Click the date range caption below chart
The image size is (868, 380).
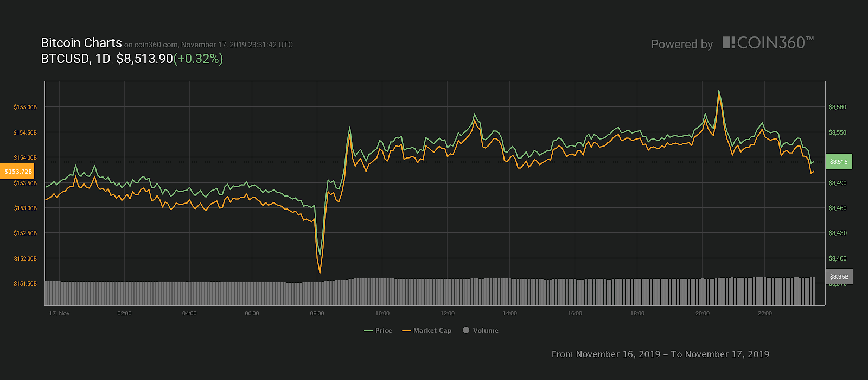point(660,354)
